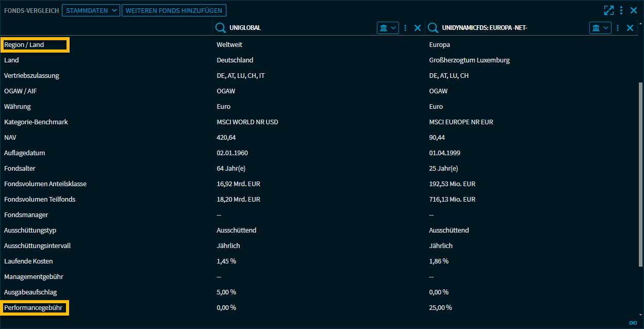Click the search icon beside UNIDYNAMICFDS: EUROPA
Image resolution: width=644 pixels, height=329 pixels.
[433, 28]
